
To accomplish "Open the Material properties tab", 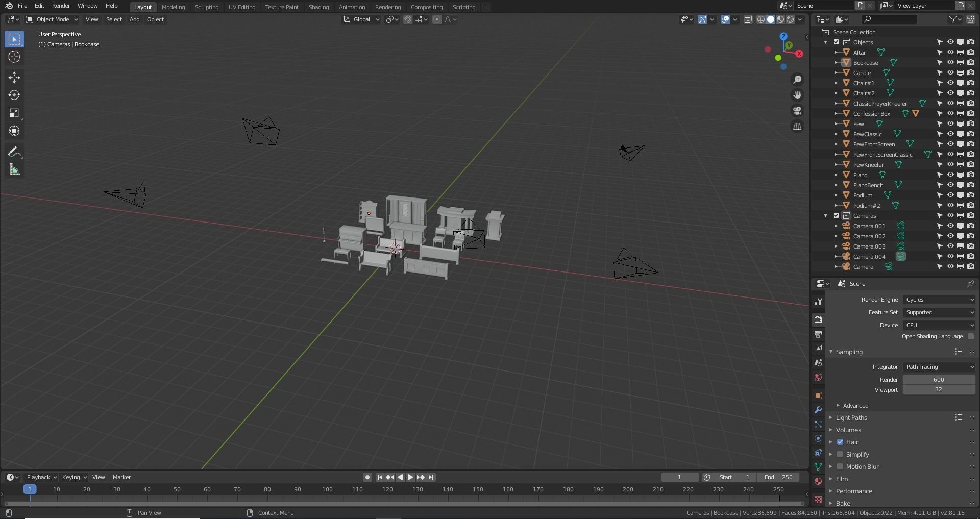I will [x=818, y=481].
